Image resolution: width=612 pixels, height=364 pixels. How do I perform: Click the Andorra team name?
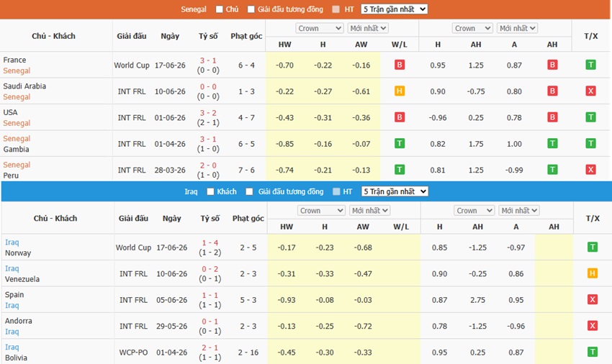coord(18,321)
